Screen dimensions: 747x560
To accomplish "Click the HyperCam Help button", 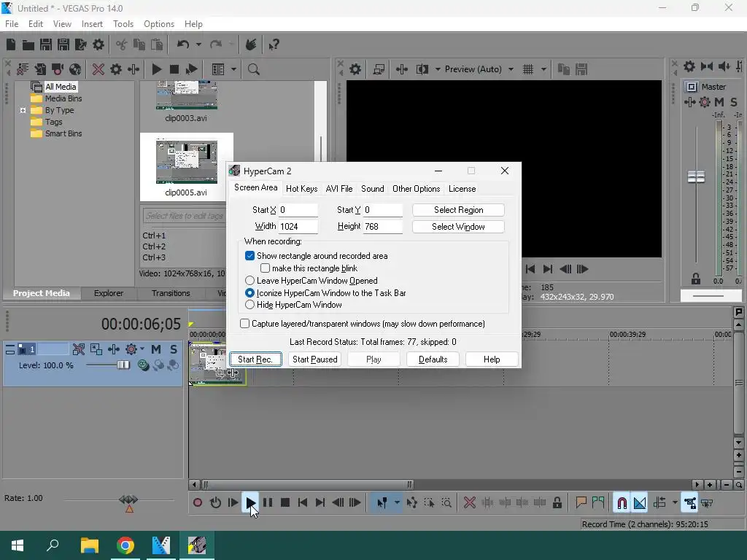I will click(x=492, y=359).
